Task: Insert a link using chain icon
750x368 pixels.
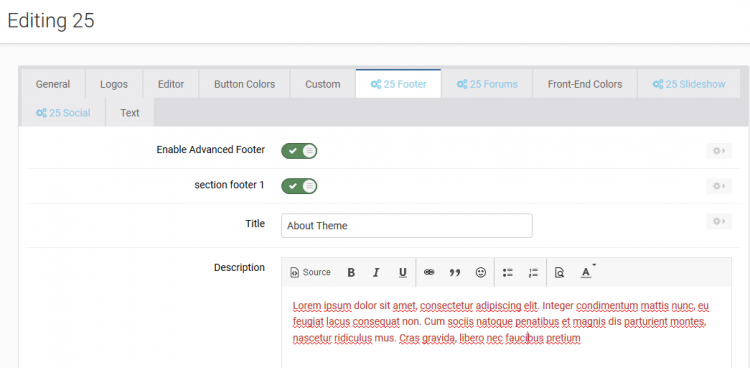Action: pos(429,272)
